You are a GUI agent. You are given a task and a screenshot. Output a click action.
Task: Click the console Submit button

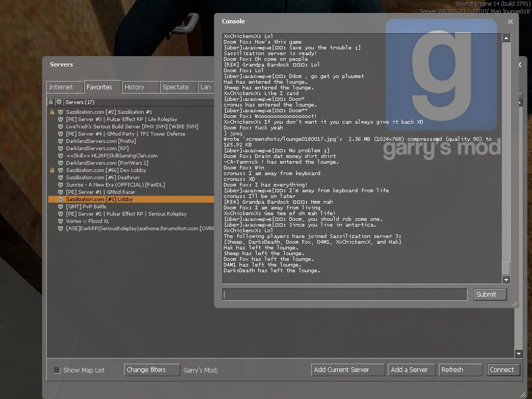coord(489,295)
